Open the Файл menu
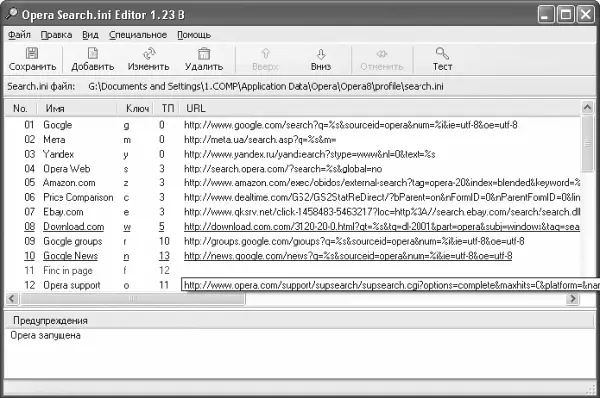The height and width of the screenshot is (398, 600). [x=19, y=35]
